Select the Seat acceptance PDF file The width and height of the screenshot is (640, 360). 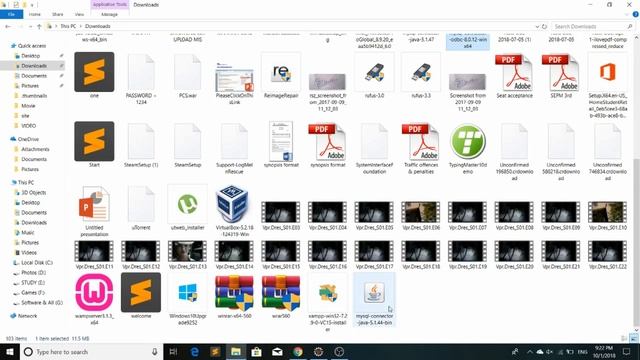[x=514, y=72]
